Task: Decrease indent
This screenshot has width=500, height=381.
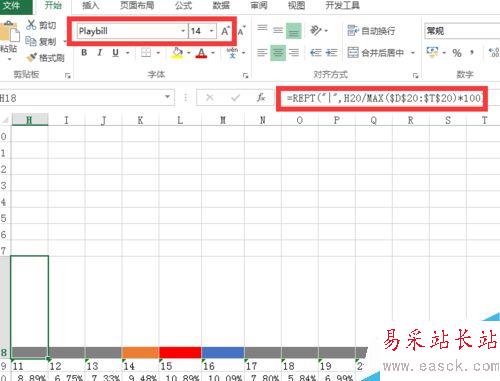Action: coord(315,53)
